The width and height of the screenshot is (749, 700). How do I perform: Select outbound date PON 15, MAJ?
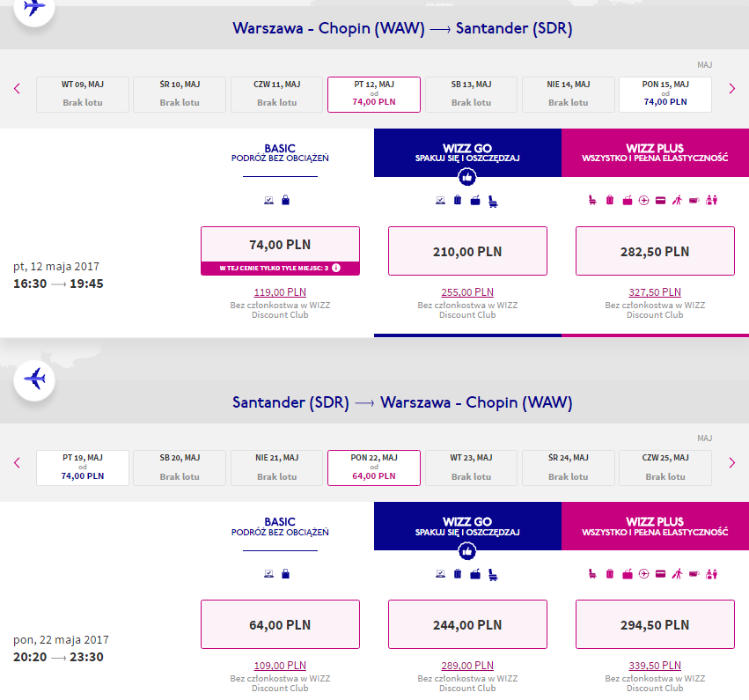tap(665, 94)
